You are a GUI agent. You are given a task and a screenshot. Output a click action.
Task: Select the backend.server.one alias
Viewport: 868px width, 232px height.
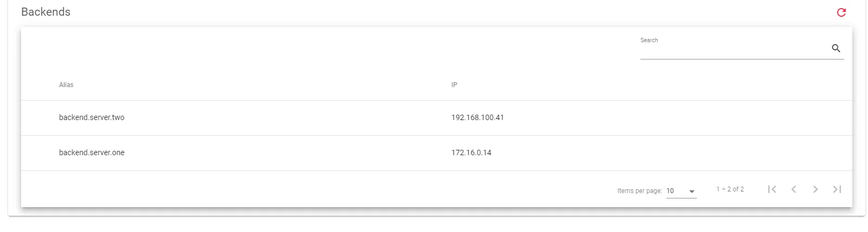pos(92,153)
